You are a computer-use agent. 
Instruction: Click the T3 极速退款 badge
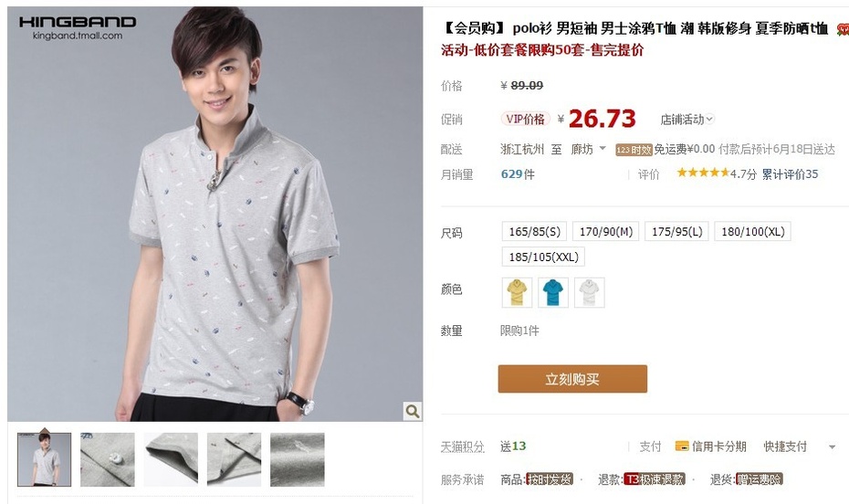click(655, 479)
